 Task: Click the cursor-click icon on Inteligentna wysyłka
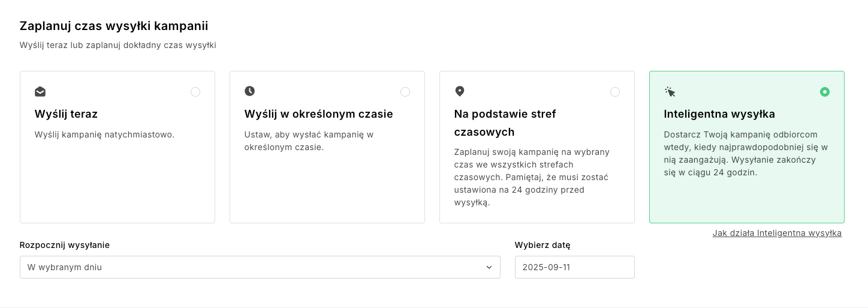click(670, 92)
